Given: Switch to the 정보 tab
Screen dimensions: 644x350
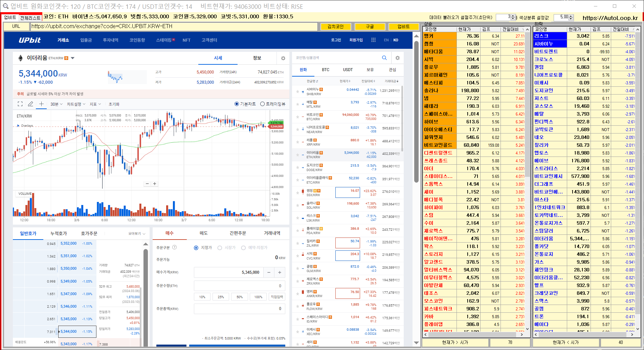Looking at the screenshot, I should pos(257,58).
